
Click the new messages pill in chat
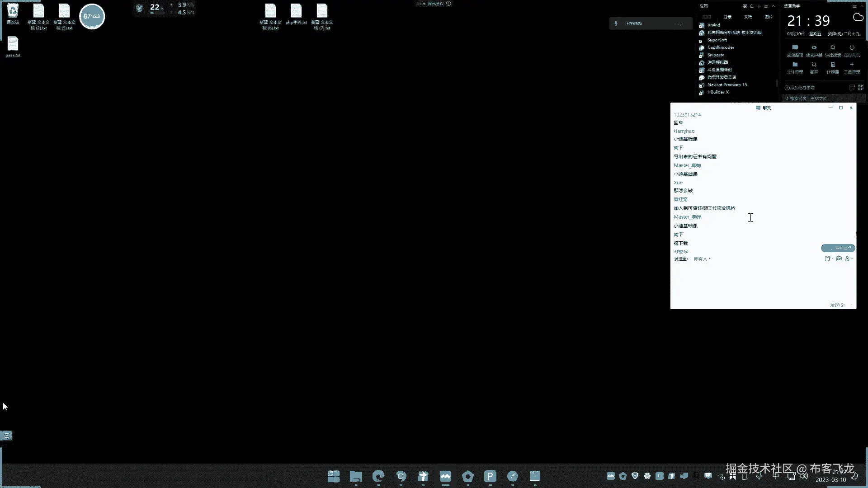coord(838,248)
